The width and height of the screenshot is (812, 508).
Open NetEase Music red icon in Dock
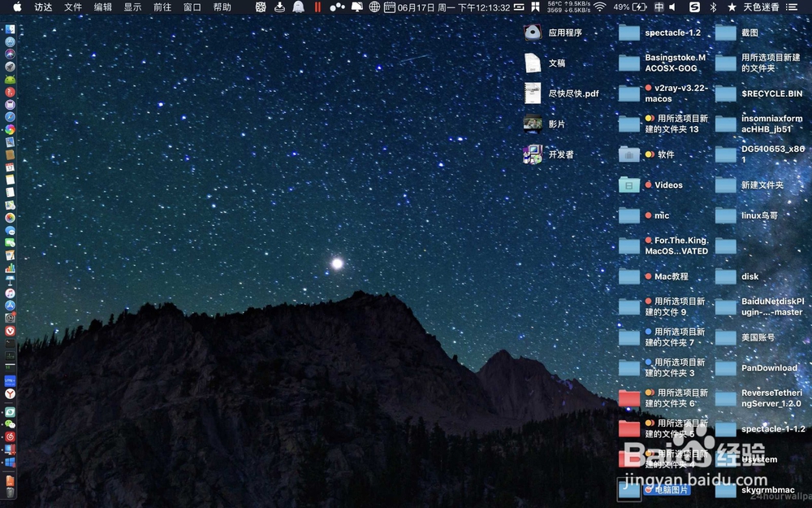coord(10,437)
